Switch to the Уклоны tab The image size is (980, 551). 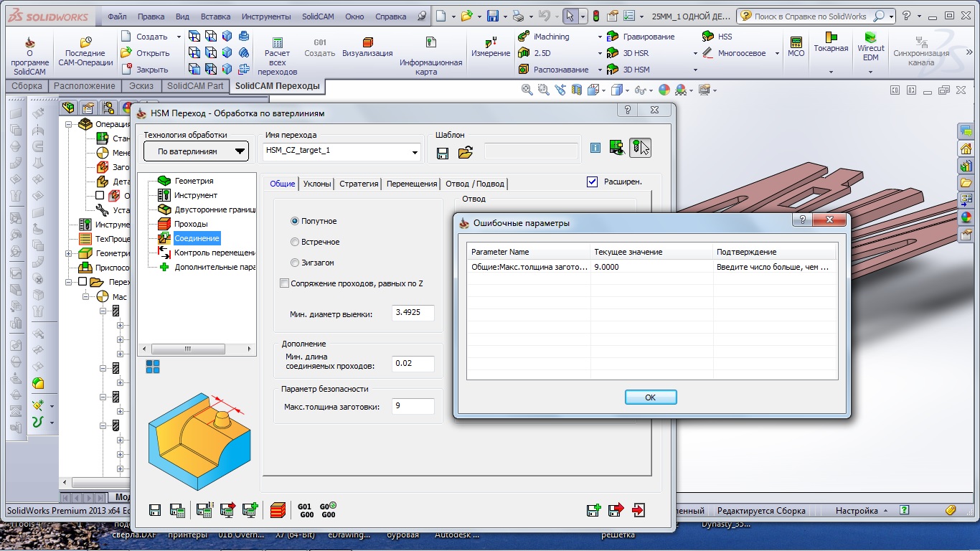pos(317,184)
